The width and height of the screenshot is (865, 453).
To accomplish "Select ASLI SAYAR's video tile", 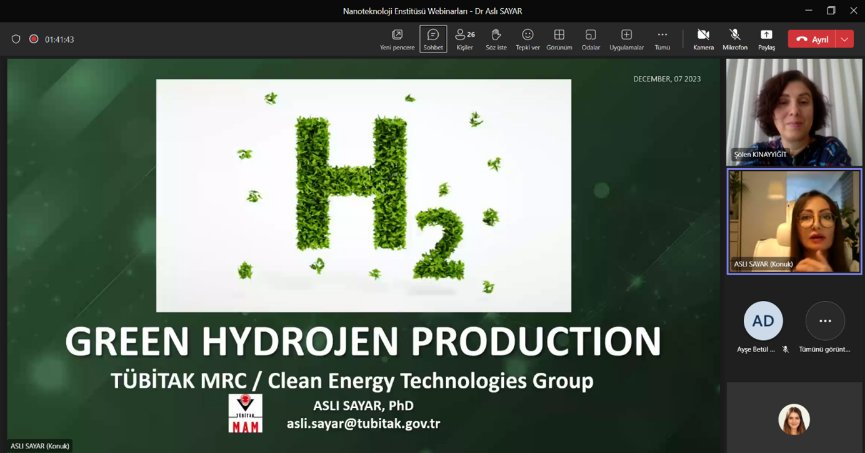I will click(793, 220).
